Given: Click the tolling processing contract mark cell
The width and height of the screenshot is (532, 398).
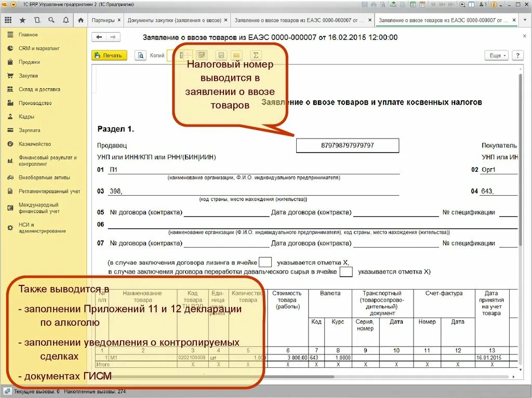Looking at the screenshot, I should pos(346,271).
